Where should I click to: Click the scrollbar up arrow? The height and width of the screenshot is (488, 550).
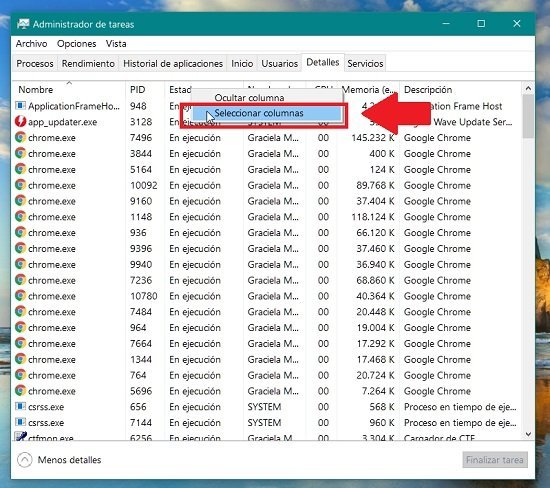pos(528,88)
